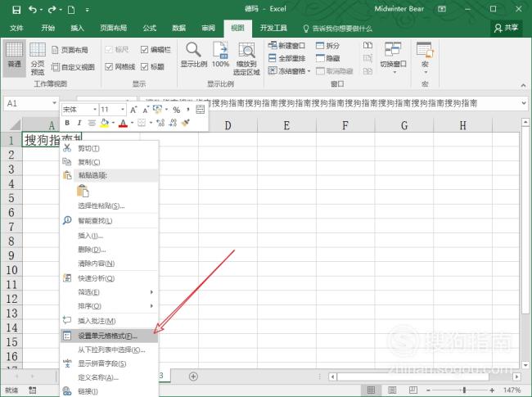Screen dimensions: 532x397
Task: Click 自定义视图 custom views button
Action: click(x=73, y=67)
